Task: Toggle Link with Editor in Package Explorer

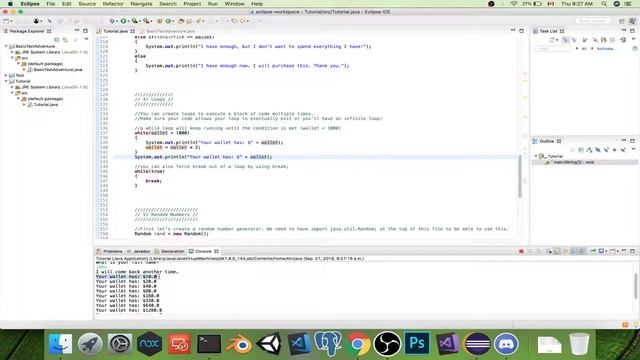Action: point(65,40)
